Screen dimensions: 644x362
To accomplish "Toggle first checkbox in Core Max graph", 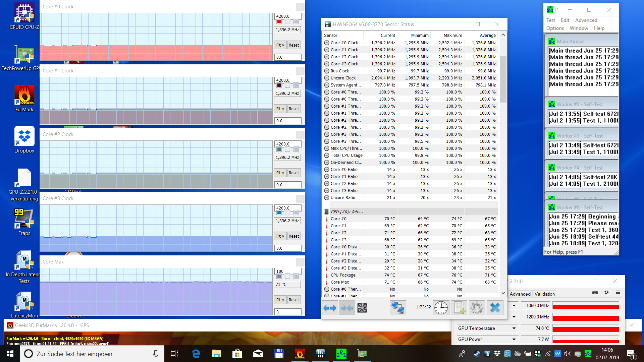I will pos(279,276).
